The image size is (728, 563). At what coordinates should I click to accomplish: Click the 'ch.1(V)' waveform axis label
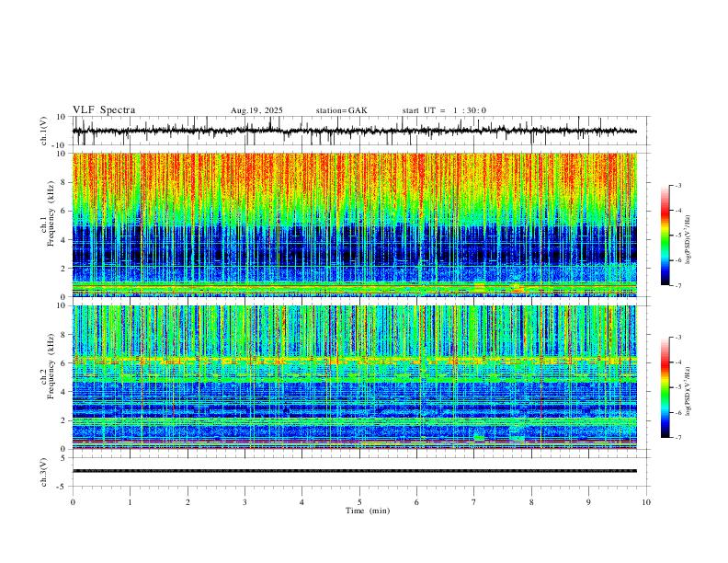point(44,131)
